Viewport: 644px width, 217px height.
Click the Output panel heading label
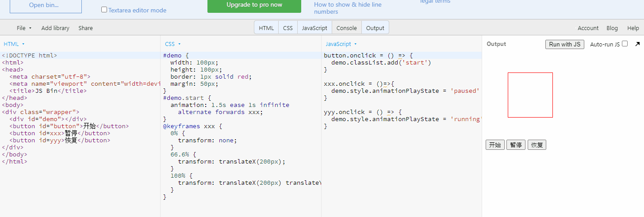click(x=496, y=44)
